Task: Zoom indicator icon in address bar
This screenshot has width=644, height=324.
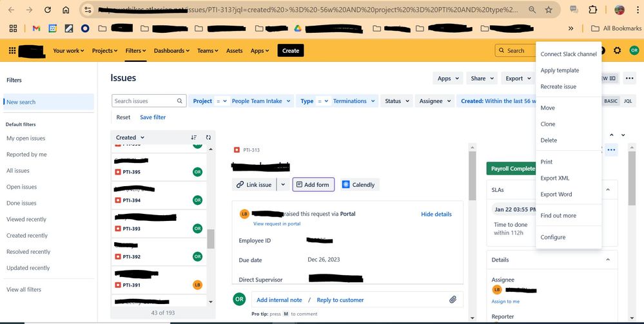Action: pos(532,10)
